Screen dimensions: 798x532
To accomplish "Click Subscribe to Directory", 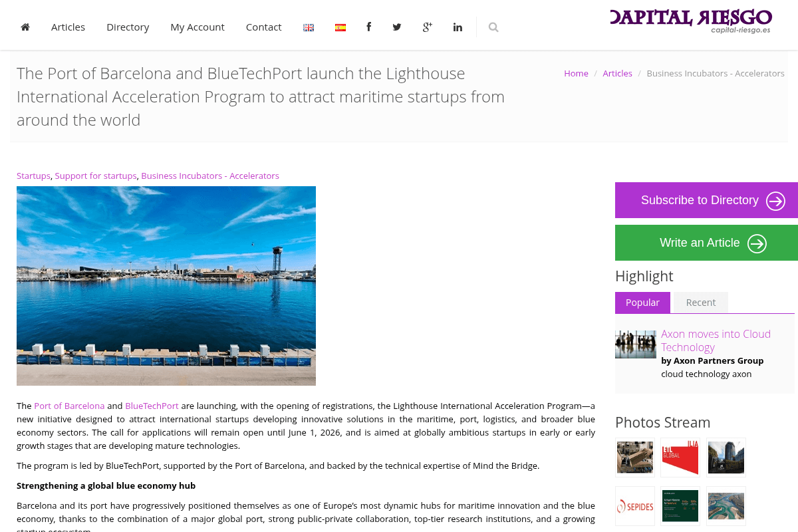I will click(x=700, y=200).
